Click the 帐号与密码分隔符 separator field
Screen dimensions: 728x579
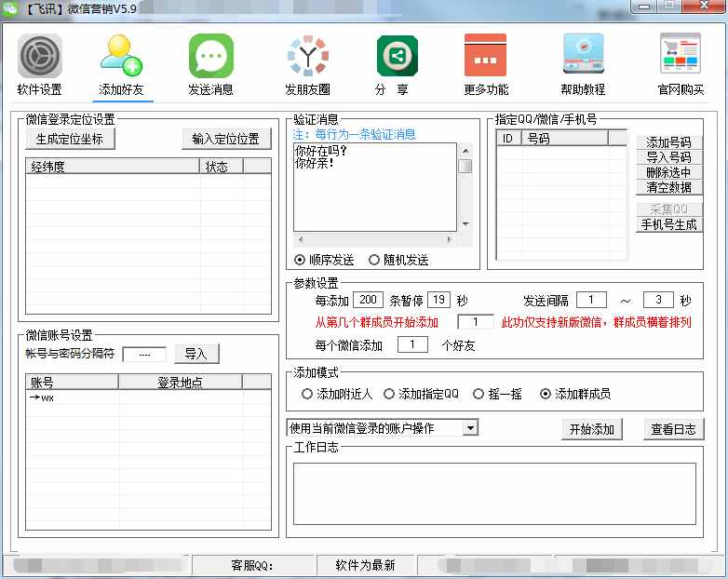[x=144, y=355]
